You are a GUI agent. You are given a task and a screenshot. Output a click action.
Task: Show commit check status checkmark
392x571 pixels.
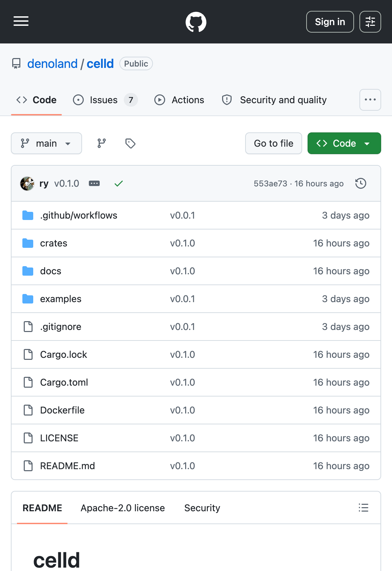[119, 184]
